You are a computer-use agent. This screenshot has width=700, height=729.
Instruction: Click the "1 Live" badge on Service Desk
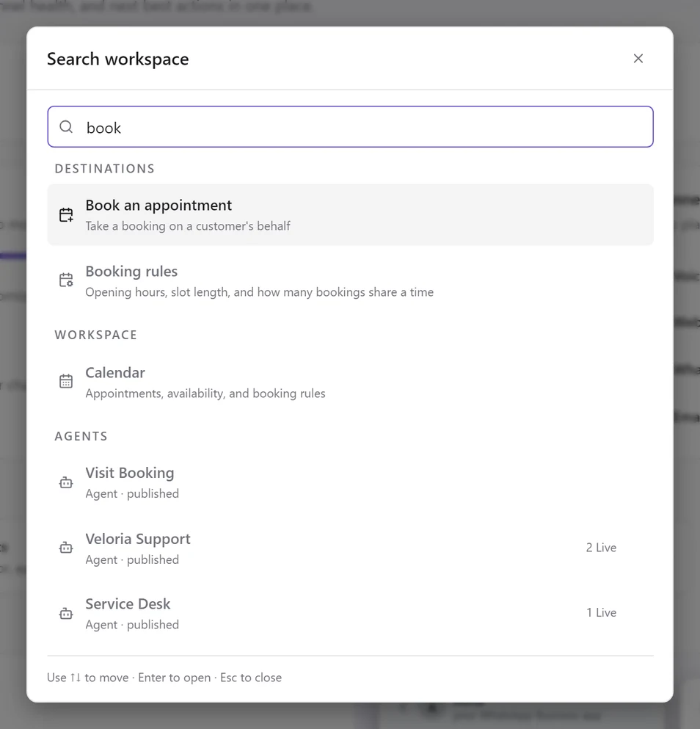[x=601, y=613]
